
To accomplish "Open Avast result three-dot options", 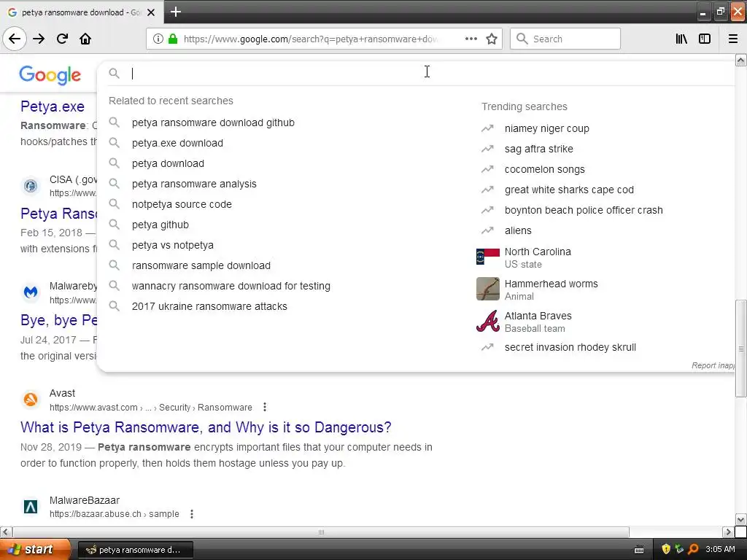I will pyautogui.click(x=264, y=407).
